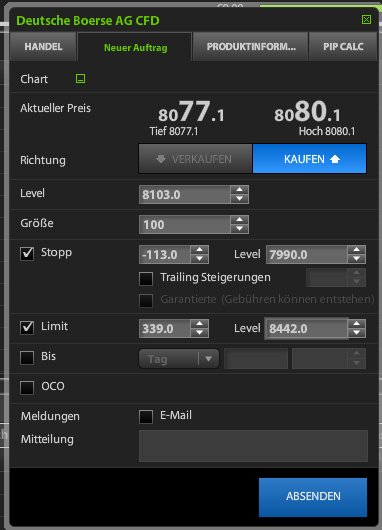Increase Limit Level 8442.0 with up arrow
Viewport: 382px width, 530px height.
pyautogui.click(x=356, y=324)
